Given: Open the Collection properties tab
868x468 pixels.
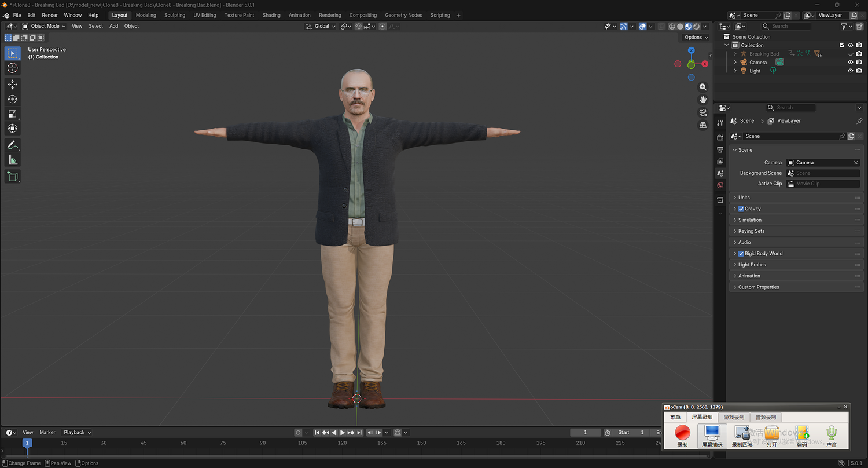Looking at the screenshot, I should [720, 200].
